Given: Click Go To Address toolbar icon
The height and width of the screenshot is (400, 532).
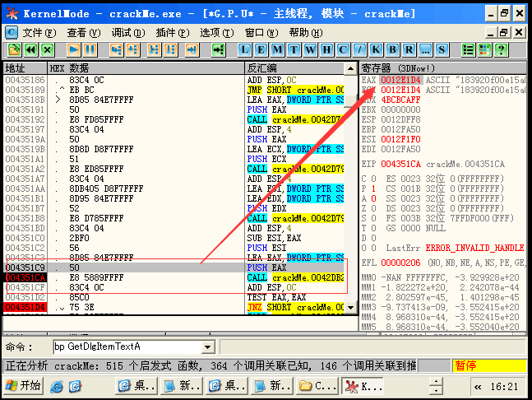Looking at the screenshot, I should pyautogui.click(x=218, y=50).
